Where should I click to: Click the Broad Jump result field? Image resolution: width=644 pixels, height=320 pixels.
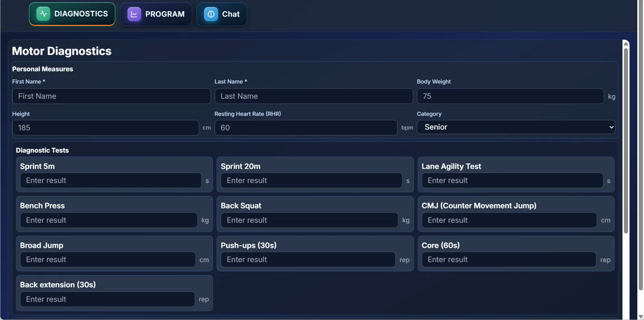[x=108, y=260]
